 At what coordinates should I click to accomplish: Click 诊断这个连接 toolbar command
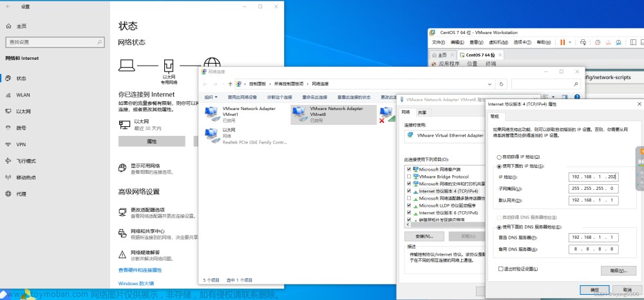tap(279, 97)
